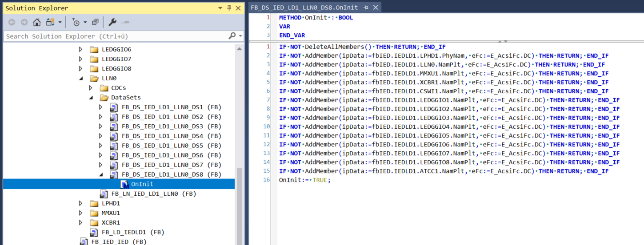
Task: Collapse the DataSets folder
Action: 91,98
